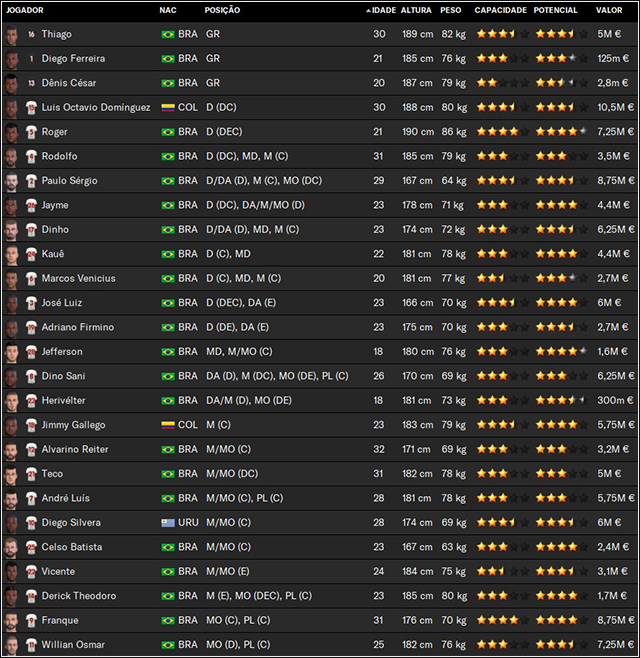Click Diego Ferreira's value 125m €
Image resolution: width=640 pixels, height=658 pixels.
[x=613, y=59]
